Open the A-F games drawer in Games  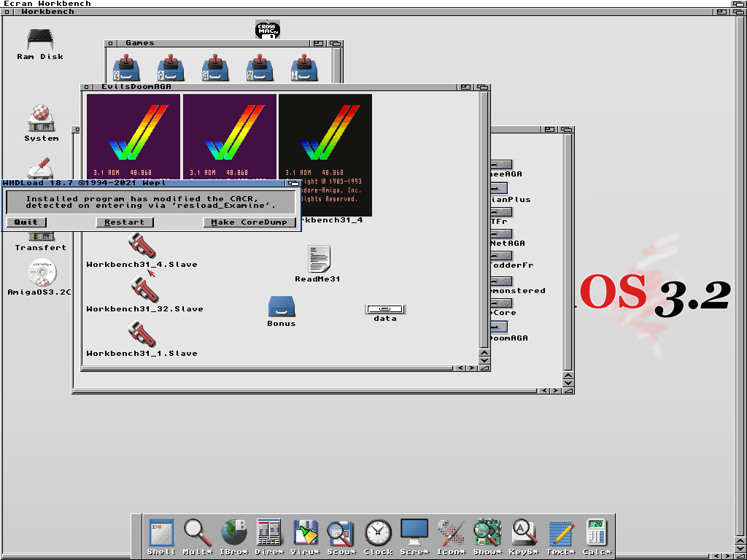[171, 67]
